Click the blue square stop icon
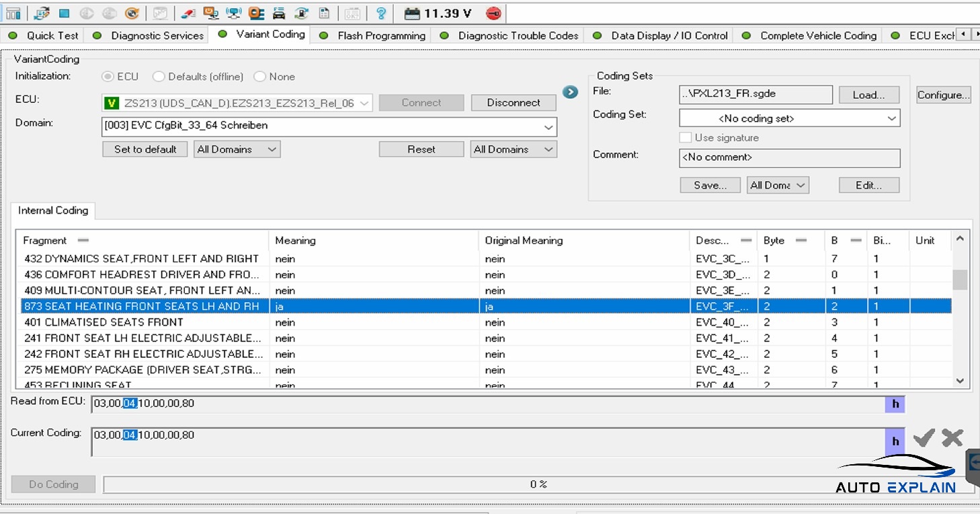980x514 pixels. point(64,13)
